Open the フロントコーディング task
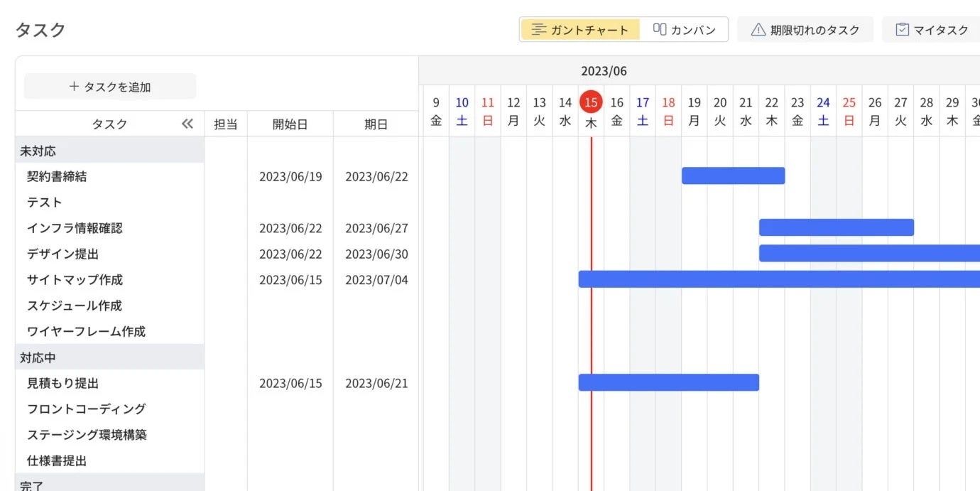This screenshot has width=980, height=491. point(86,409)
